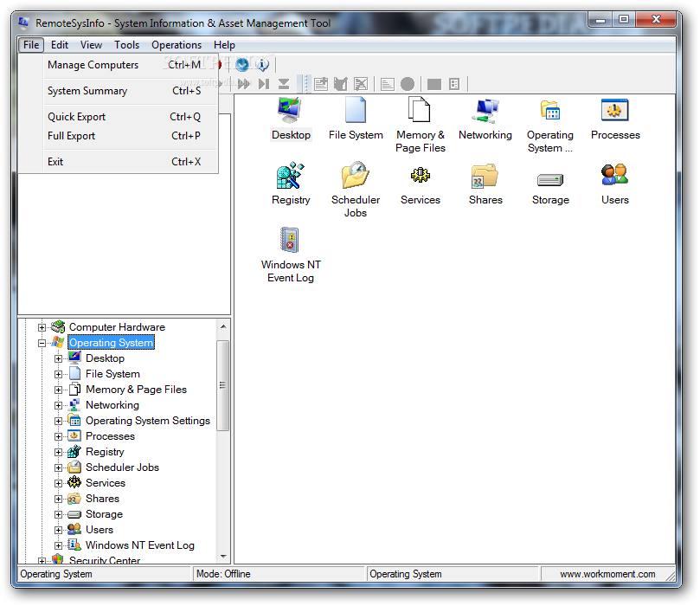Open the Edit menu
The width and height of the screenshot is (700, 606).
tap(60, 45)
